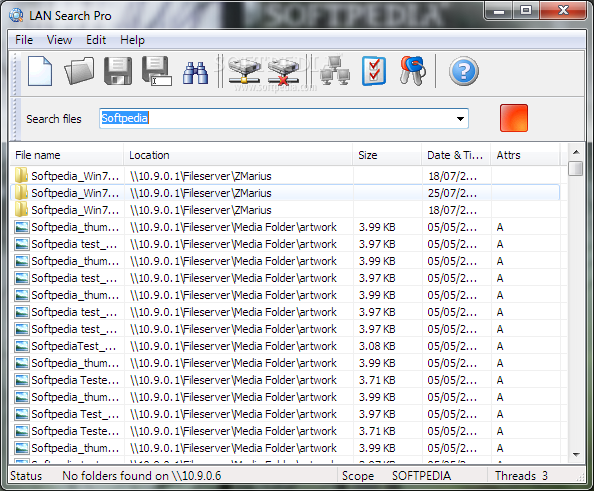Click the Threads 3 status entry
The height and width of the screenshot is (491, 594).
(521, 475)
